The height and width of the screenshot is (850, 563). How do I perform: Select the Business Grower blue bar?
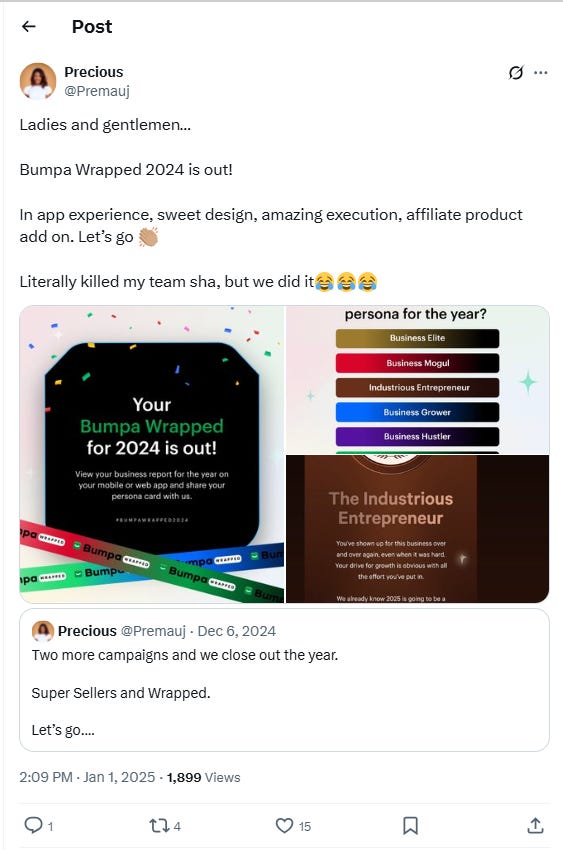tap(417, 412)
